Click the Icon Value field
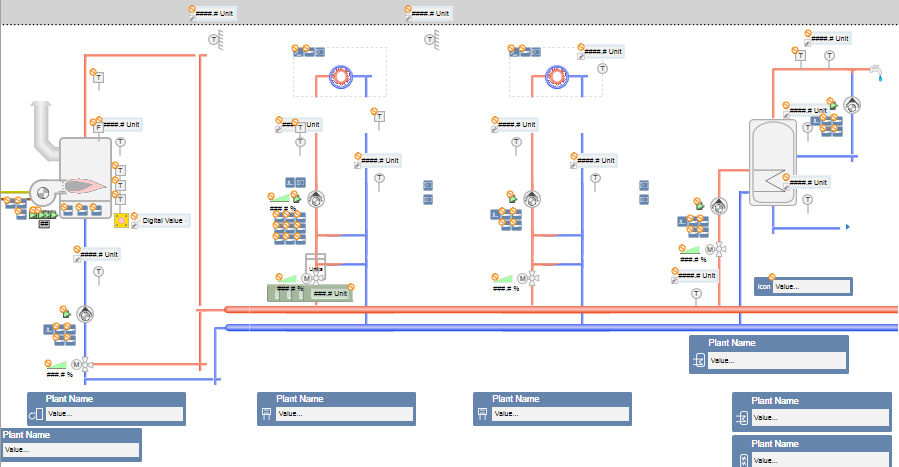This screenshot has width=899, height=467. point(811,286)
